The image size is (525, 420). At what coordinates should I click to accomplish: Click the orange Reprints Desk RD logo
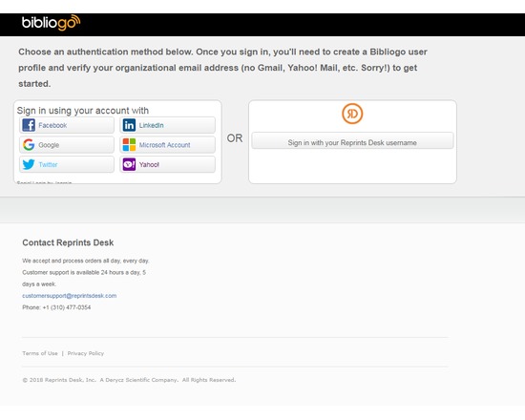coord(352,114)
